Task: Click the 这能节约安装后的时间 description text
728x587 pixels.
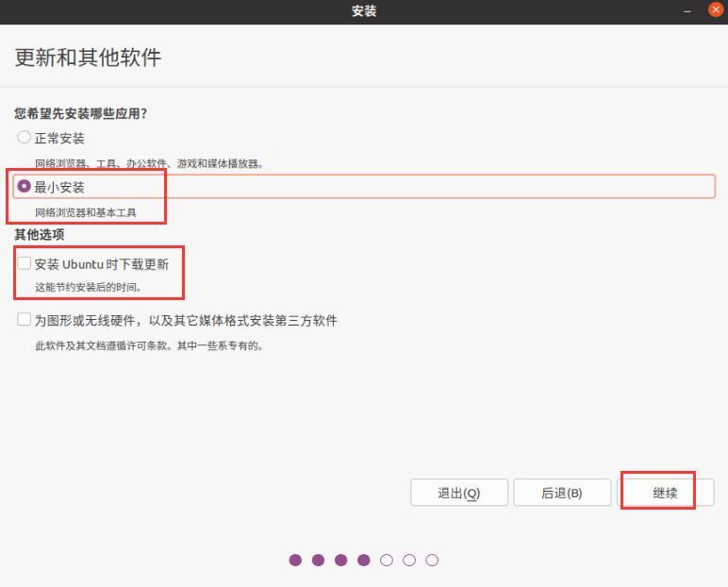Action: pos(89,287)
